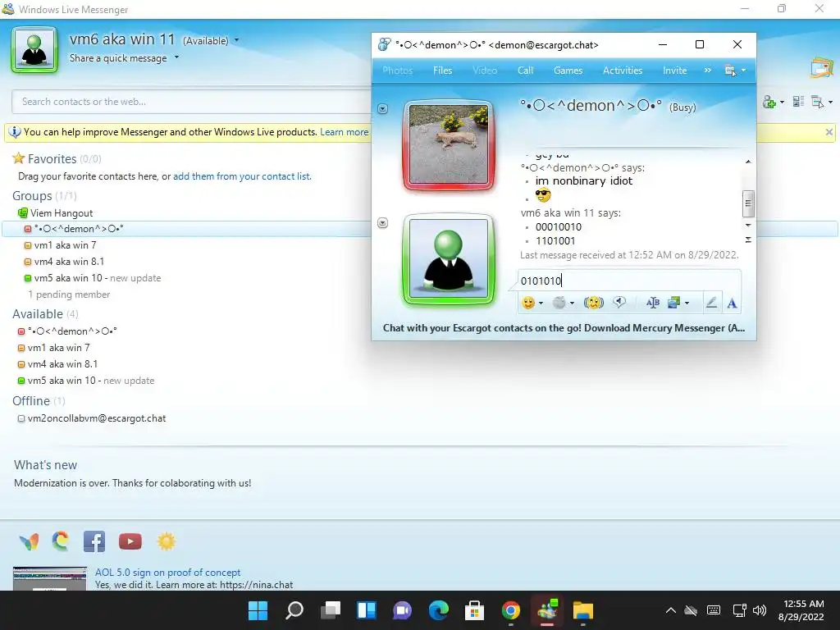This screenshot has height=630, width=840.
Task: Click the voice clip speech bubble icon
Action: pyautogui.click(x=619, y=303)
